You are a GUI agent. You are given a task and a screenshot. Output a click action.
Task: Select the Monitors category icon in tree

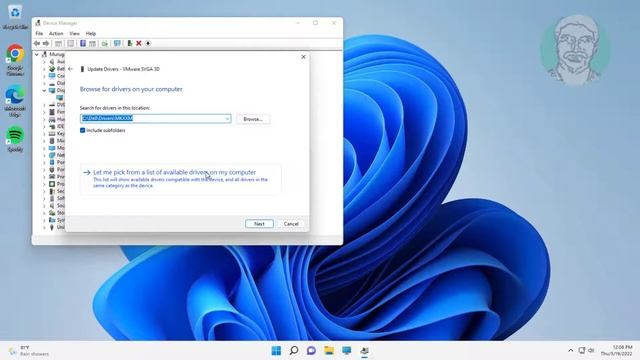click(52, 148)
